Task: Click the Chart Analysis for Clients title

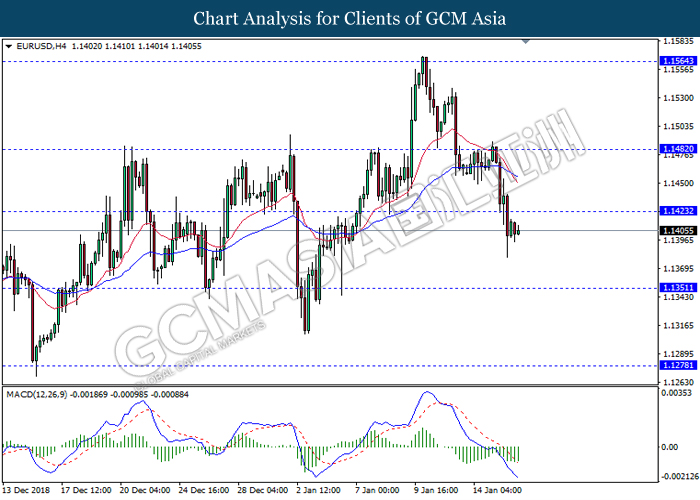Action: pos(350,18)
